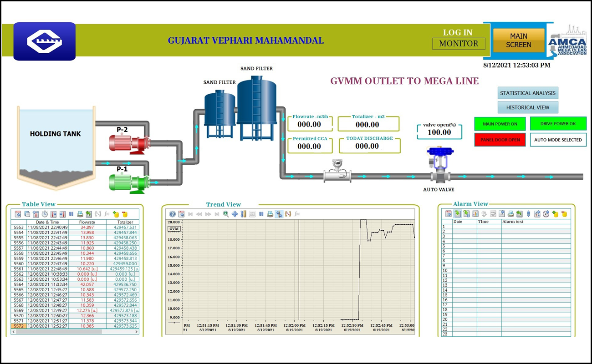
Task: Click the printer icon in Table View toolbar
Action: [x=80, y=214]
